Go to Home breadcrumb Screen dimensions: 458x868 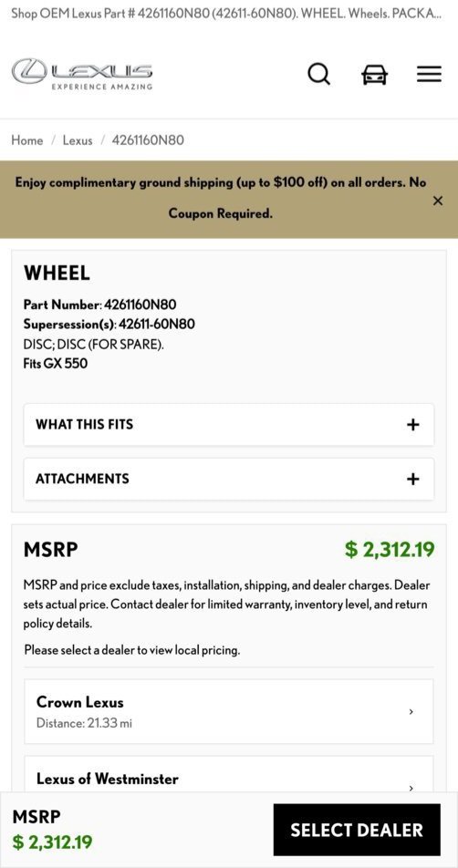click(x=27, y=140)
